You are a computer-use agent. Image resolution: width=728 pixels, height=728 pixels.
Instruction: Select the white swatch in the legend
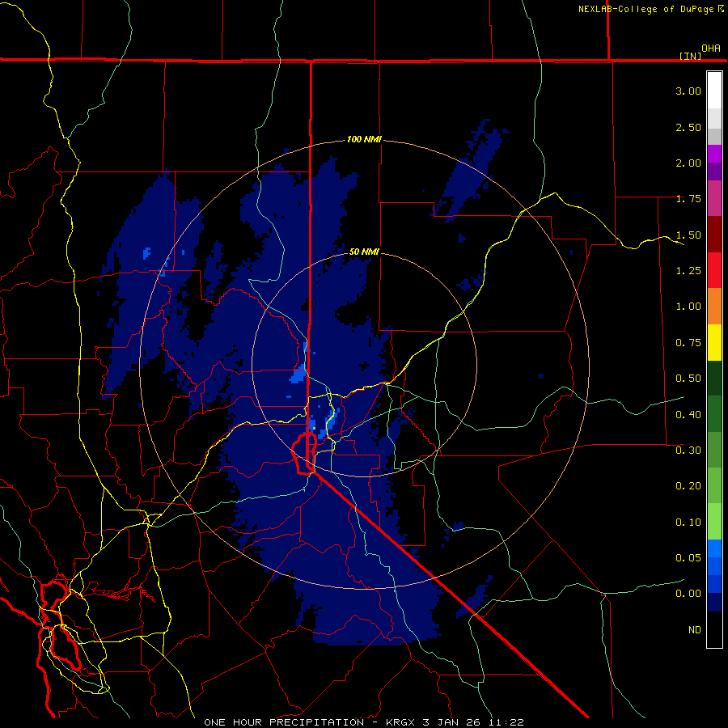[714, 90]
